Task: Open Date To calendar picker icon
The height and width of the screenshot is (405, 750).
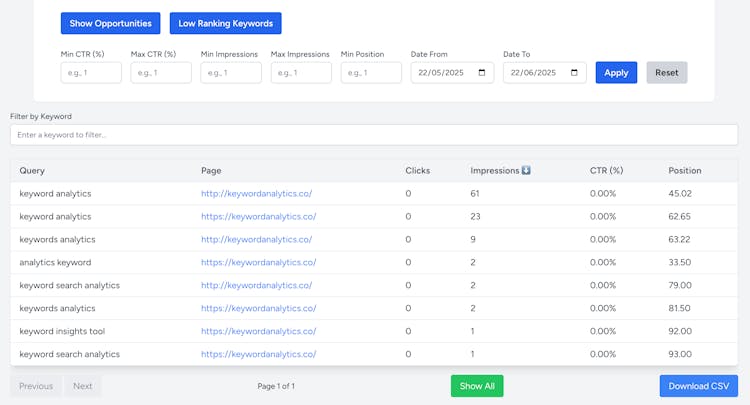Action: [575, 73]
